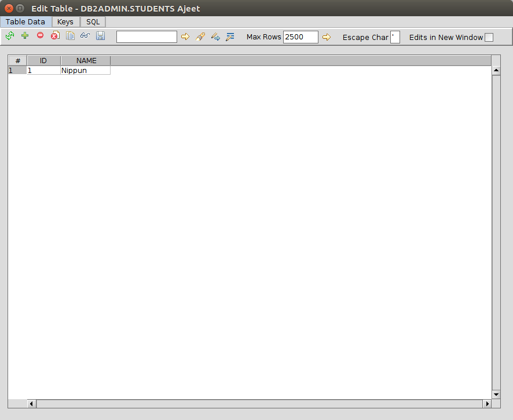Click the pencil with lines format icon

[230, 36]
